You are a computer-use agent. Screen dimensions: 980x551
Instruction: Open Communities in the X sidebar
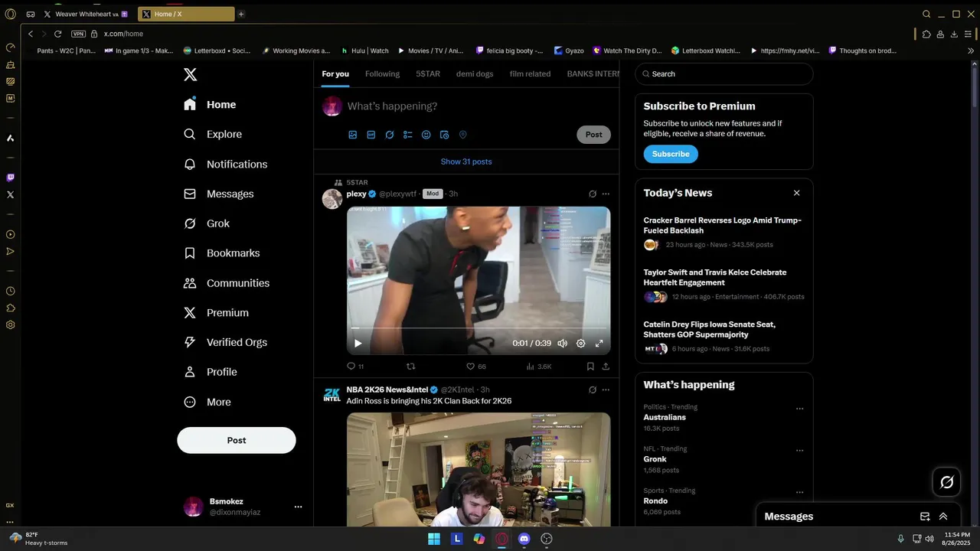pos(227,283)
